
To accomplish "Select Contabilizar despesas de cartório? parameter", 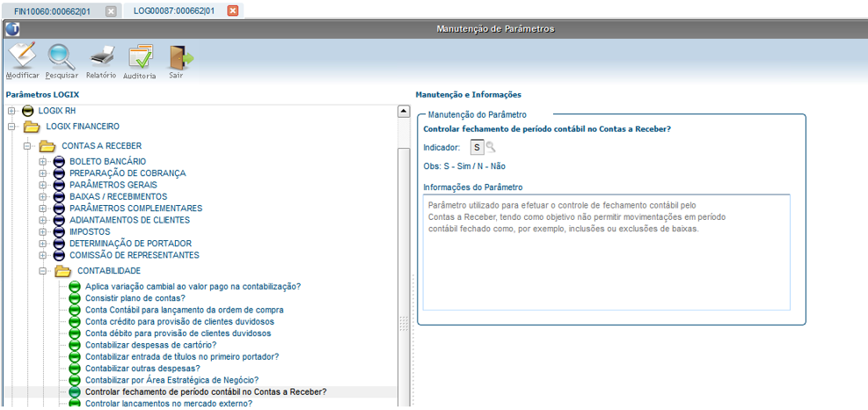I will pos(150,345).
